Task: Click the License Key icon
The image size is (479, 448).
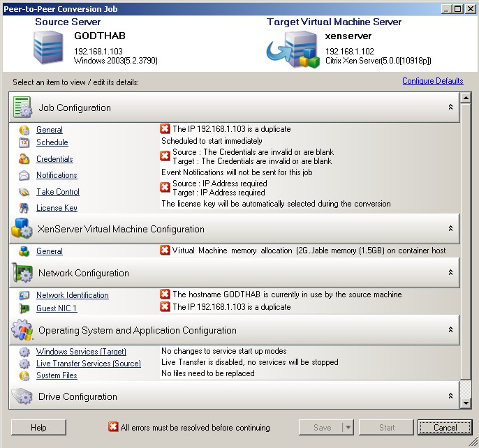Action: click(x=24, y=208)
